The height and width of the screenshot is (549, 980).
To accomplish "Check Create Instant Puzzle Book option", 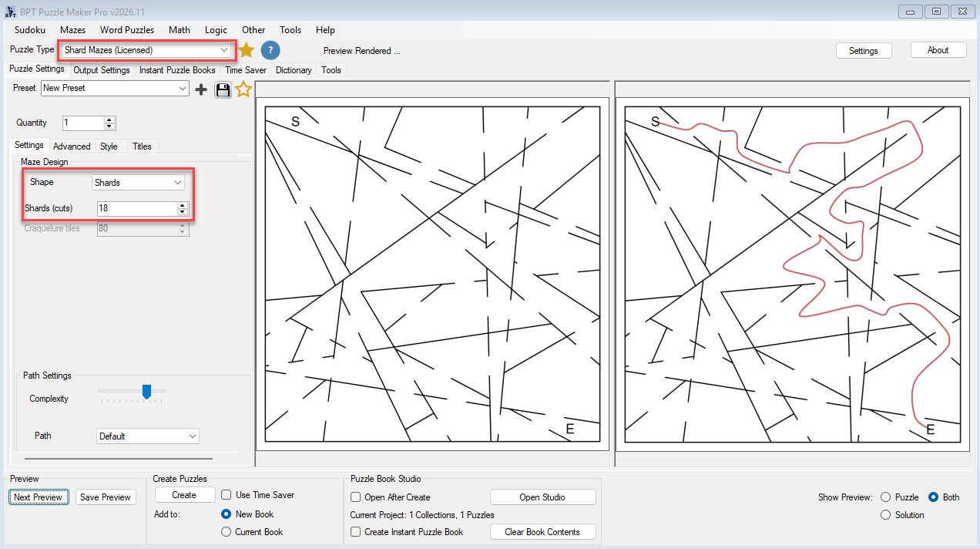I will pos(356,532).
